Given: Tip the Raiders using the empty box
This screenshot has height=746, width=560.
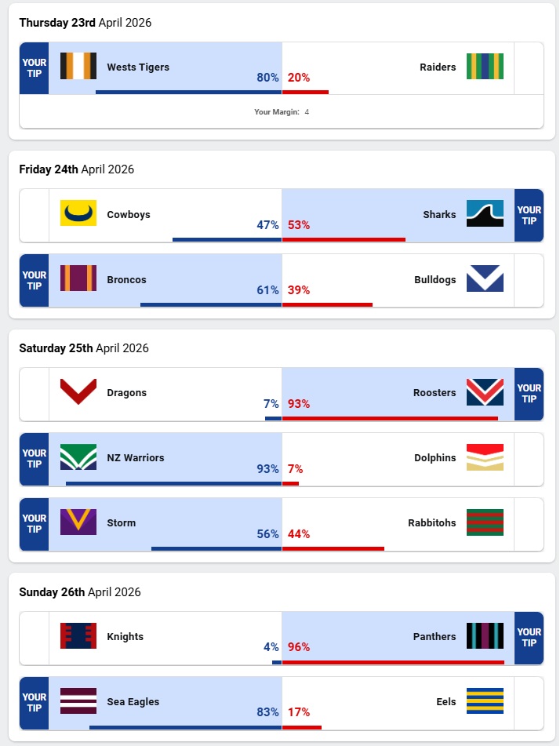Looking at the screenshot, I should (x=529, y=68).
